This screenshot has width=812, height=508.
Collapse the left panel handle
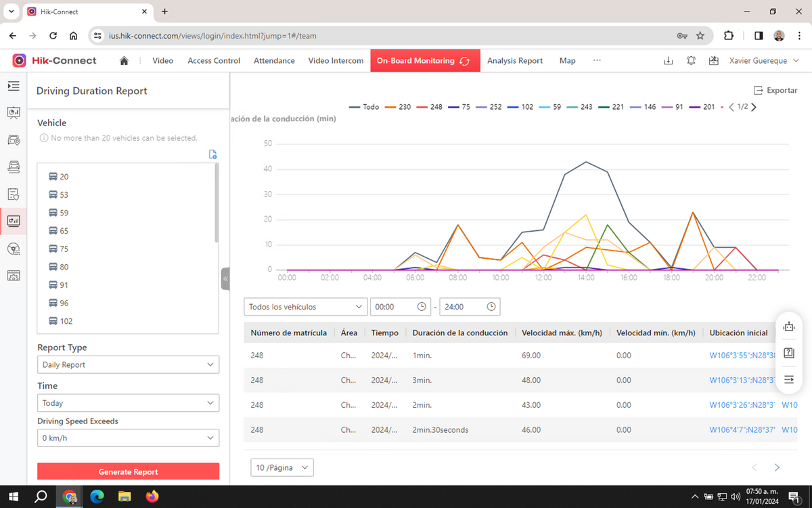point(225,278)
